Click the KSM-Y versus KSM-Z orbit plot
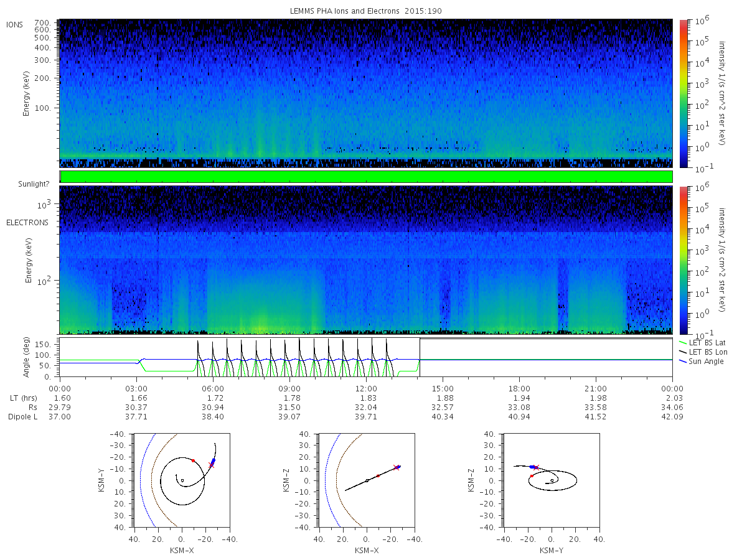 [x=552, y=480]
